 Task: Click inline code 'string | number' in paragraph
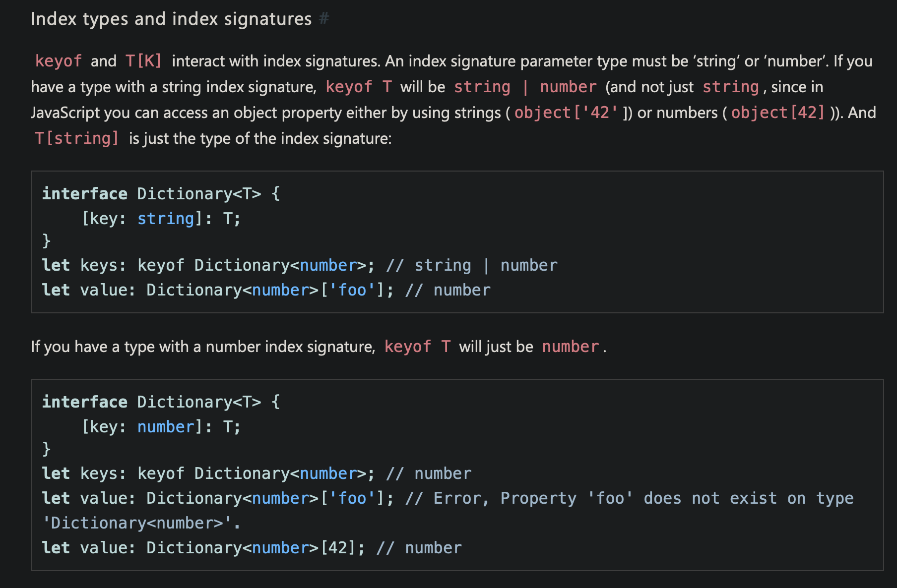point(525,87)
